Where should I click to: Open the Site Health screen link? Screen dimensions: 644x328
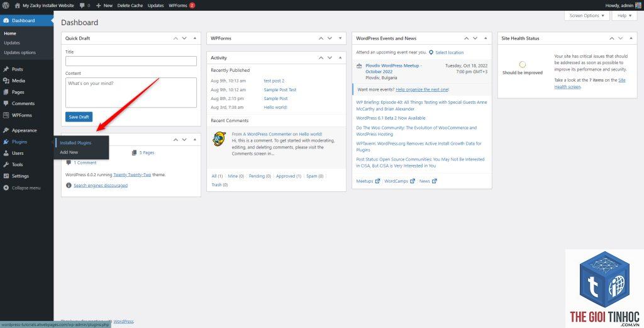tap(590, 84)
